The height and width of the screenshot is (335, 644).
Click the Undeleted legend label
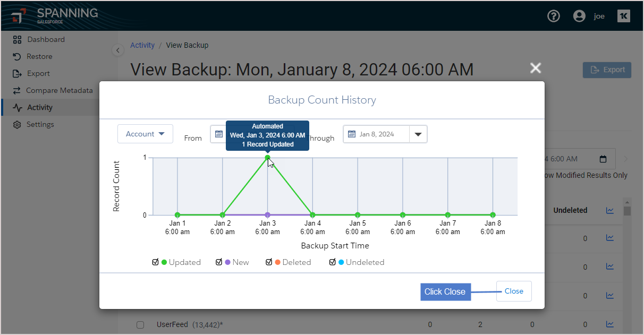[x=365, y=262]
